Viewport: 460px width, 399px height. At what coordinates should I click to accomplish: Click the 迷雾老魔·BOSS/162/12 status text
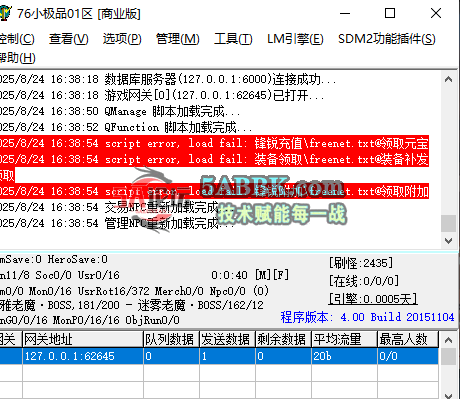click(200, 305)
